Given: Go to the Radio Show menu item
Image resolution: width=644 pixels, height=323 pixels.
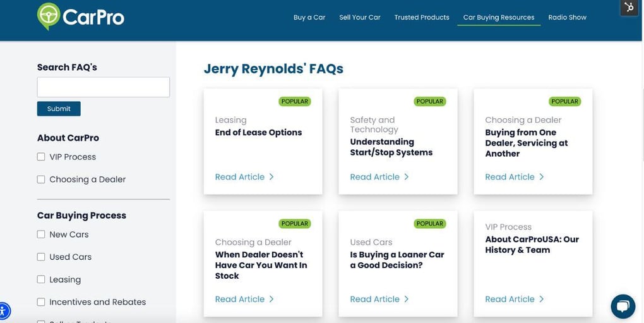Looking at the screenshot, I should click(567, 18).
